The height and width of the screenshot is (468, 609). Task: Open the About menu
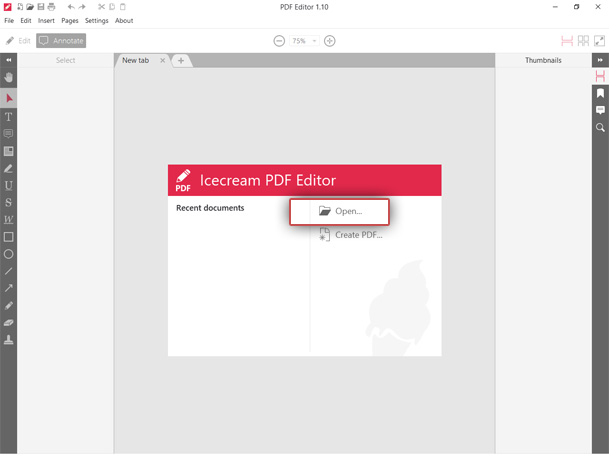click(x=124, y=21)
